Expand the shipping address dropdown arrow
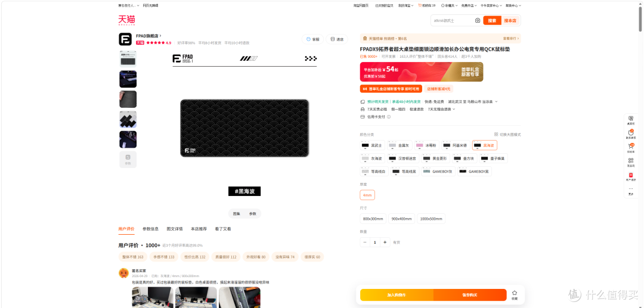Image resolution: width=644 pixels, height=308 pixels. (x=496, y=102)
